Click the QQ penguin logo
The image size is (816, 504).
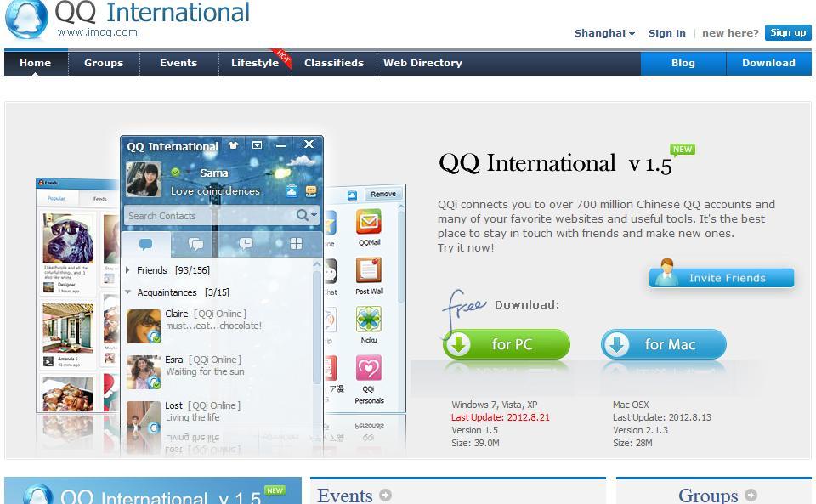[x=26, y=20]
